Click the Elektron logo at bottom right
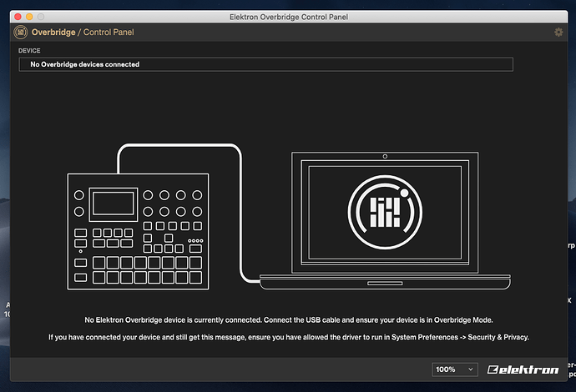 click(x=525, y=369)
